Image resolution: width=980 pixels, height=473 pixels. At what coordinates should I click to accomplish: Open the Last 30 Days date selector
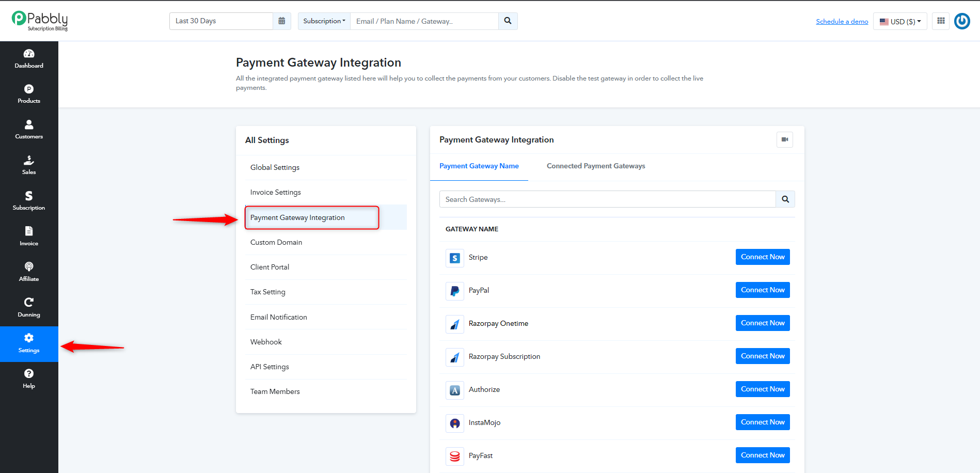click(x=221, y=21)
